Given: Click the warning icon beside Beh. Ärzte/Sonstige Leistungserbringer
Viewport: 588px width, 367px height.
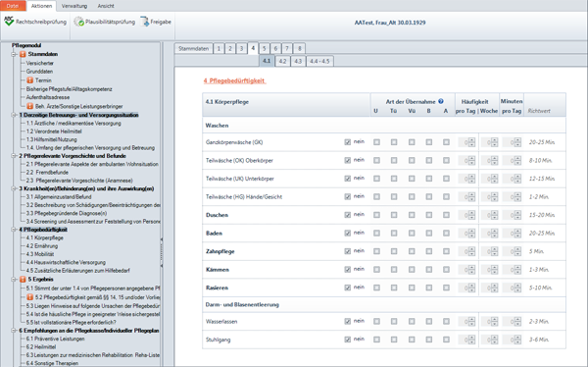Looking at the screenshot, I should coord(30,106).
